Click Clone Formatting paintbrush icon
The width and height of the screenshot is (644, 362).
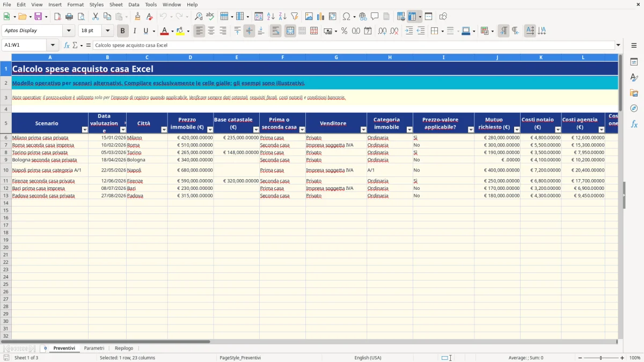click(138, 17)
